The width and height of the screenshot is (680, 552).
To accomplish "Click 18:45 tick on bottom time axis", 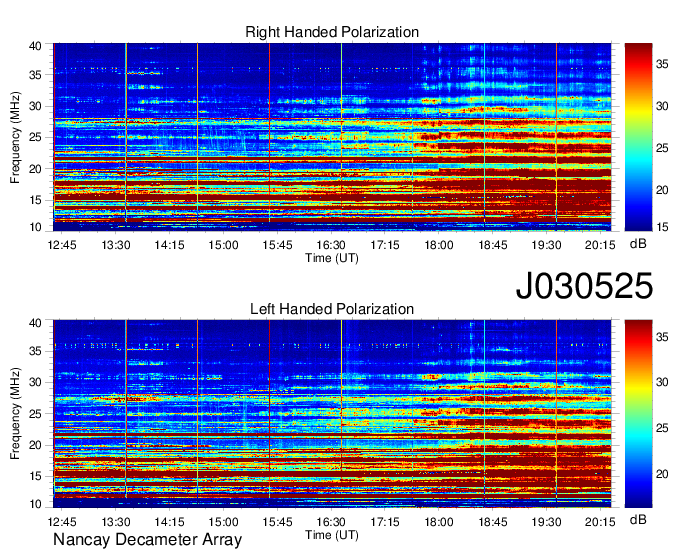I will point(493,522).
